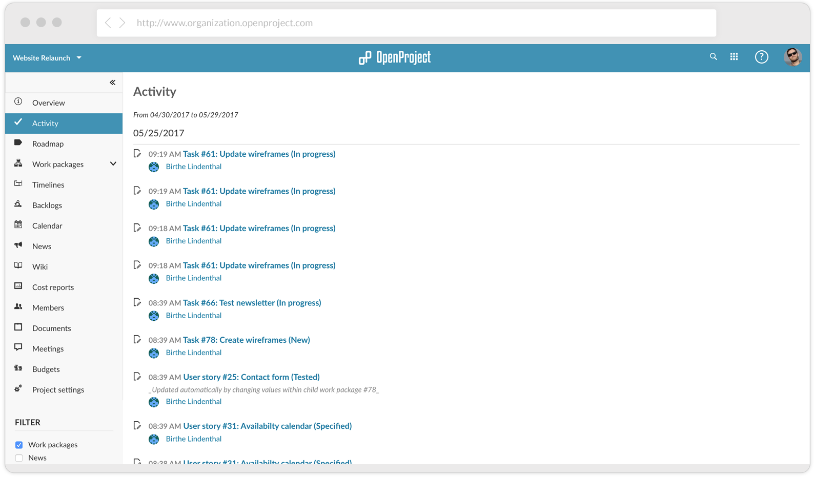Click the Work packages icon in sidebar
The image size is (814, 485).
18,163
